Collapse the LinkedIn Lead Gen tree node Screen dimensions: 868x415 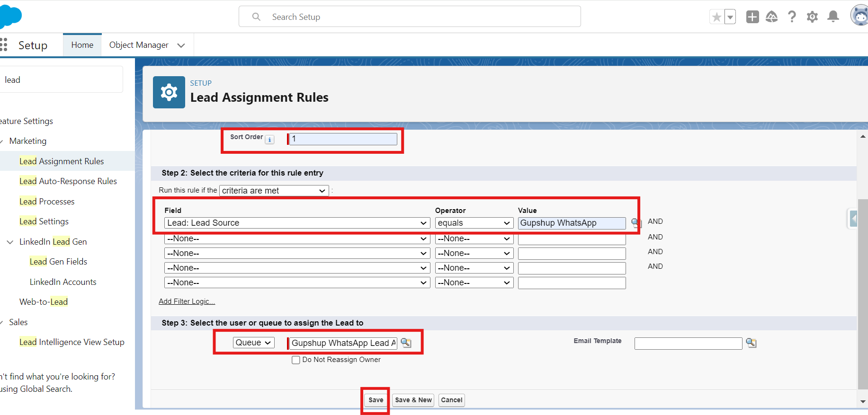coord(10,242)
